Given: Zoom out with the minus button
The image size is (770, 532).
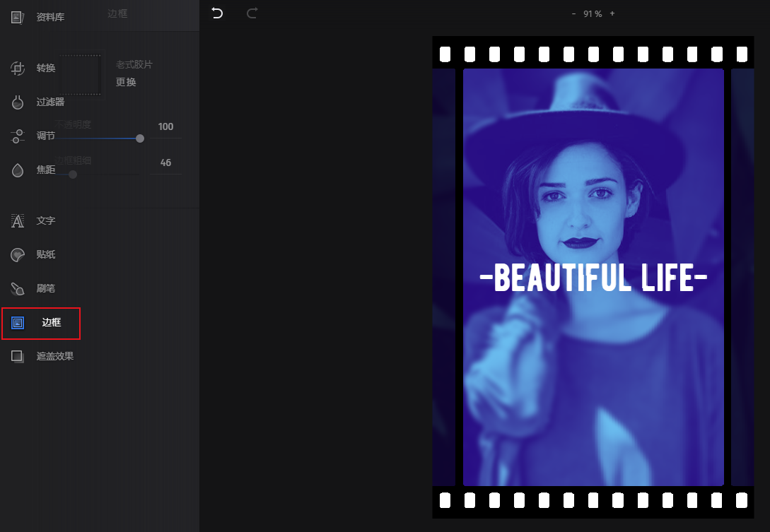Looking at the screenshot, I should pos(573,13).
